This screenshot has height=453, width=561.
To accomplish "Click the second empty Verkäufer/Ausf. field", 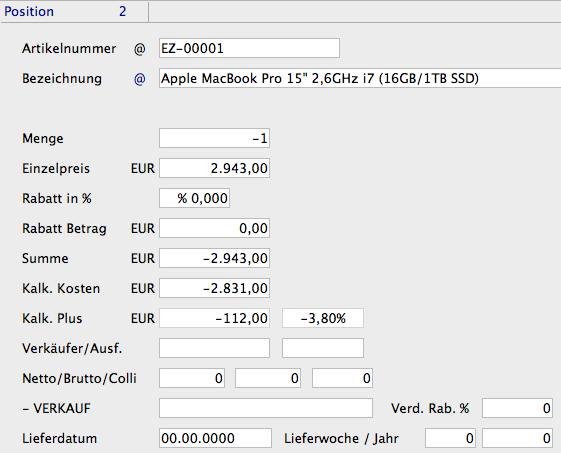I will (323, 348).
